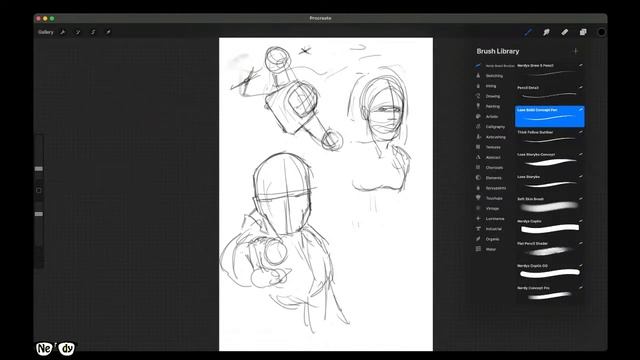The width and height of the screenshot is (640, 360).
Task: Select the Smudge tool
Action: (x=546, y=32)
